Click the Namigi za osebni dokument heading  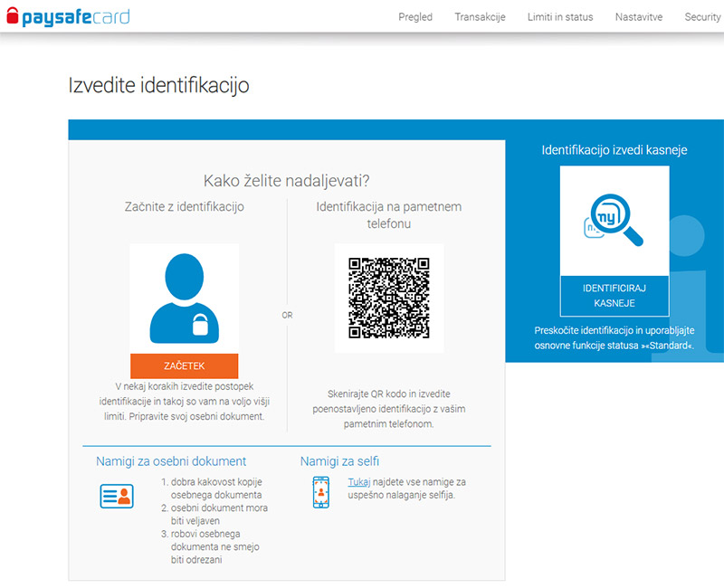171,461
